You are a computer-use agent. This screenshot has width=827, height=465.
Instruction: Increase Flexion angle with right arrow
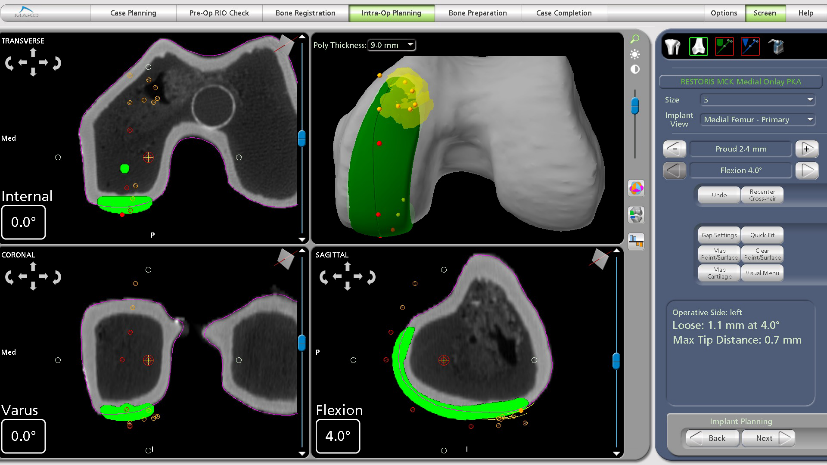coord(805,169)
